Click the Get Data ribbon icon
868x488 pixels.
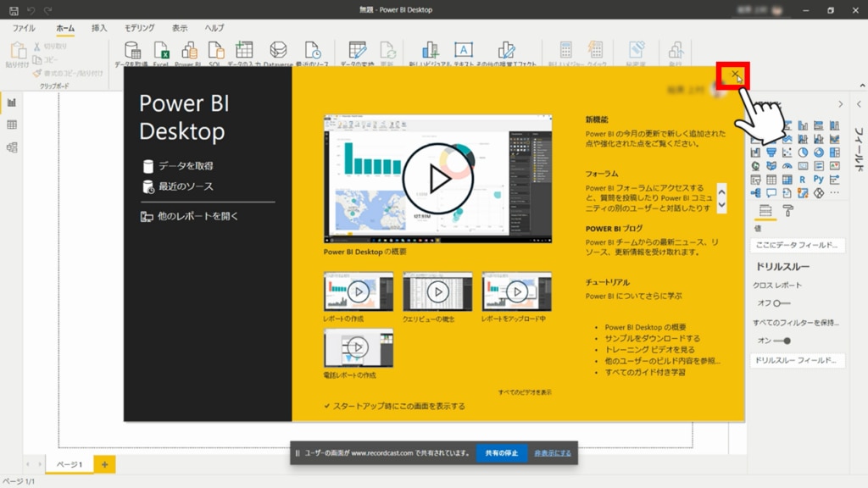coord(132,51)
